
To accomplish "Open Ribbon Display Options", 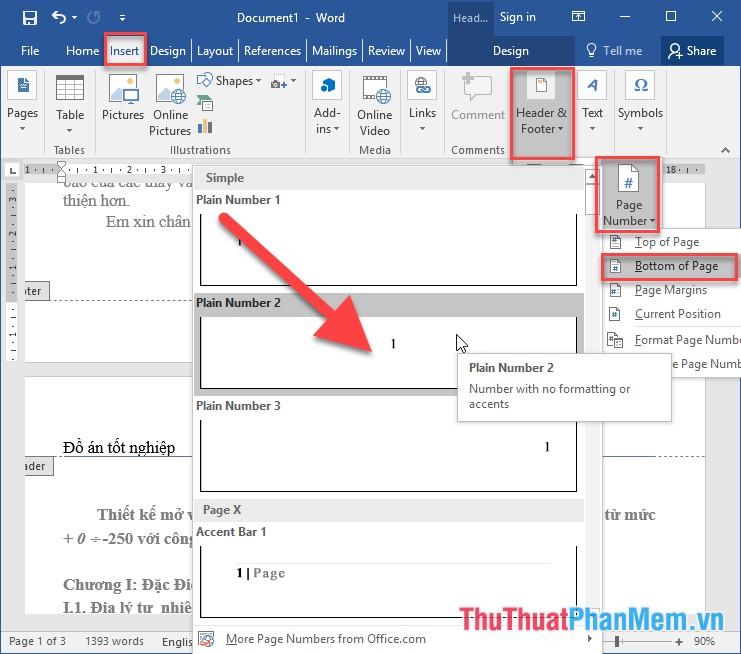I will pyautogui.click(x=578, y=17).
